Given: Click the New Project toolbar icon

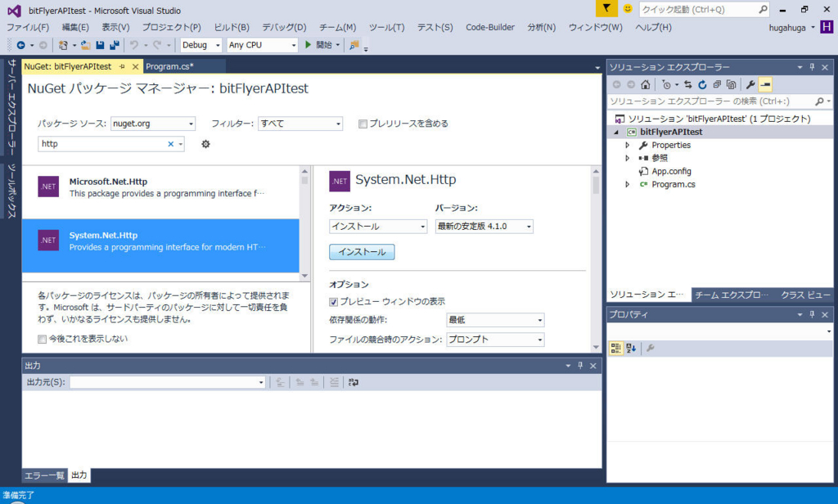Looking at the screenshot, I should pos(63,46).
